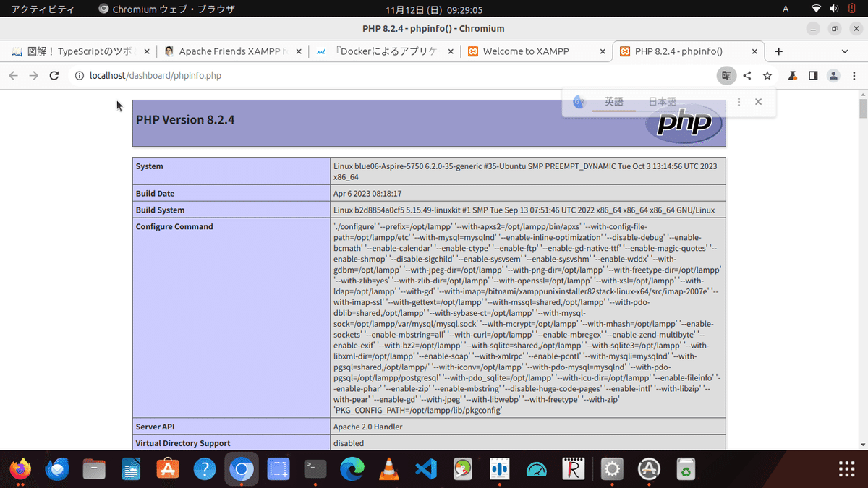The width and height of the screenshot is (868, 488).
Task: Select 日本語 in the translate popup
Action: pyautogui.click(x=661, y=101)
